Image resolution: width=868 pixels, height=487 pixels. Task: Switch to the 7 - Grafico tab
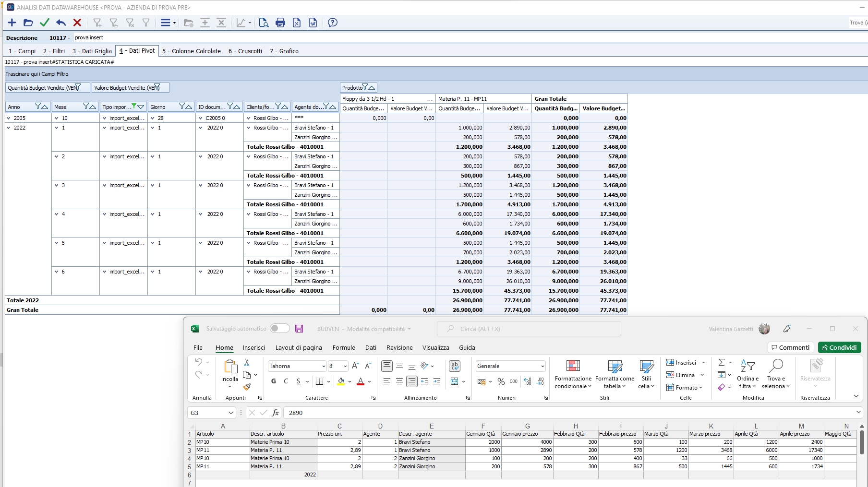coord(284,51)
